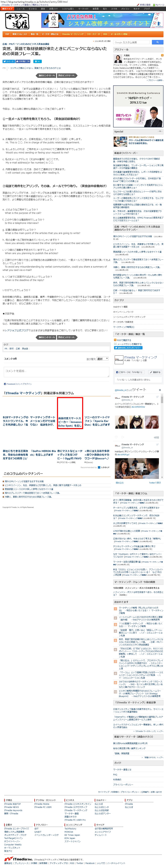This screenshot has width=166, height=868.
Task: Click the ツイート widget vertical scrollbar
Action: tap(162, 436)
